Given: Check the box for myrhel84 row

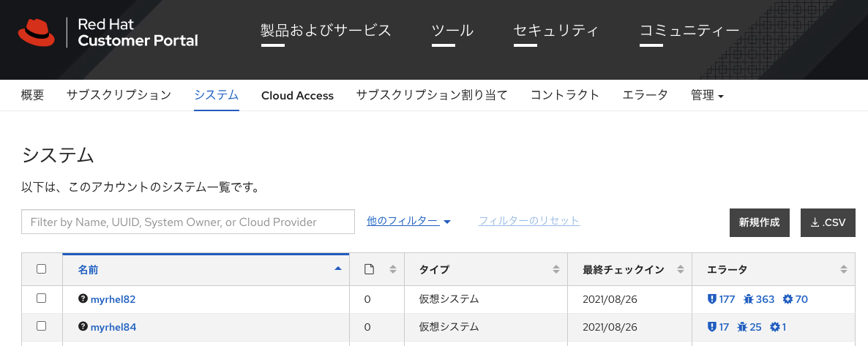Looking at the screenshot, I should click(x=41, y=326).
